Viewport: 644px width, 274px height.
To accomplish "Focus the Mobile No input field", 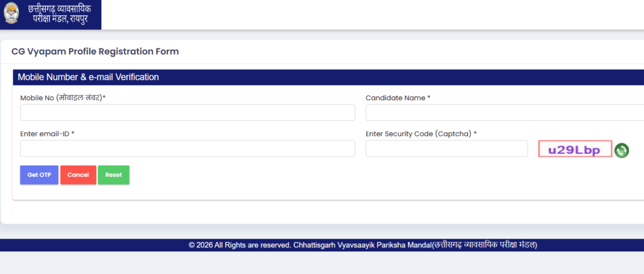I will click(x=187, y=112).
